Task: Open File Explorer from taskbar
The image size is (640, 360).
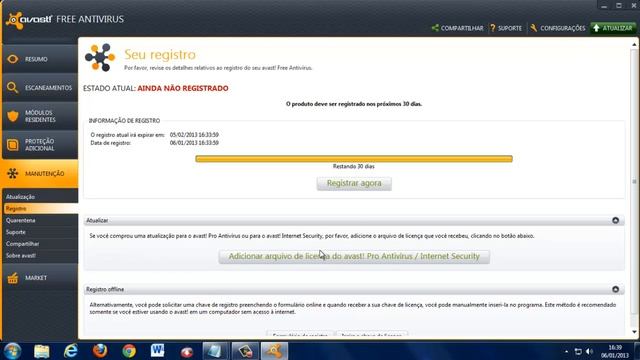Action: click(x=42, y=351)
